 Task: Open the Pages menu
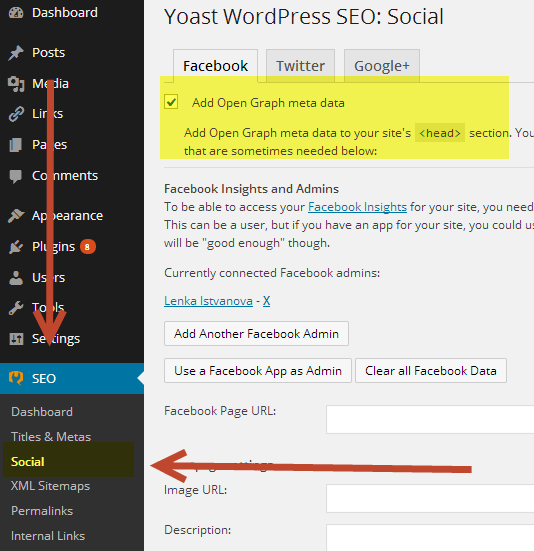[x=50, y=145]
